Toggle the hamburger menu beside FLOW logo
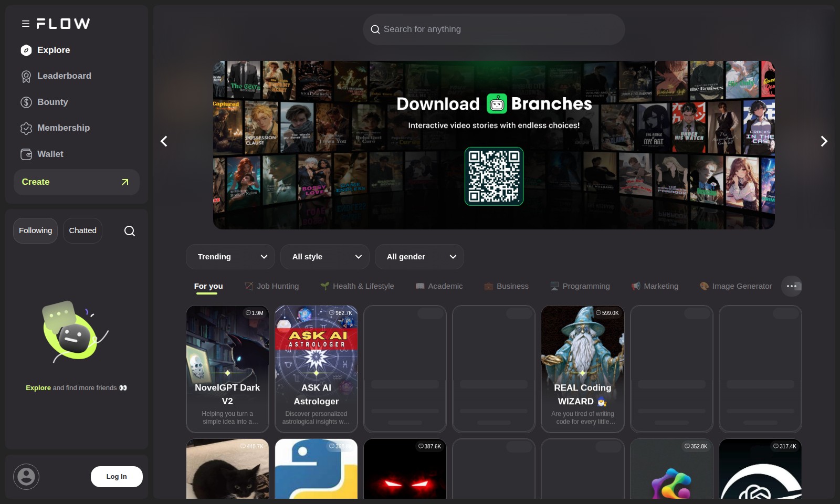The height and width of the screenshot is (504, 840). point(25,24)
